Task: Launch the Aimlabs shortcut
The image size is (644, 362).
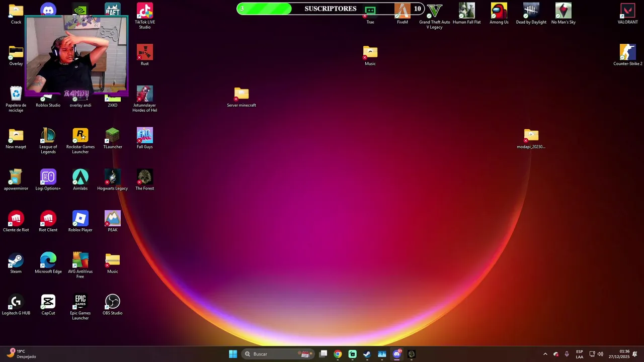Action: click(x=80, y=180)
